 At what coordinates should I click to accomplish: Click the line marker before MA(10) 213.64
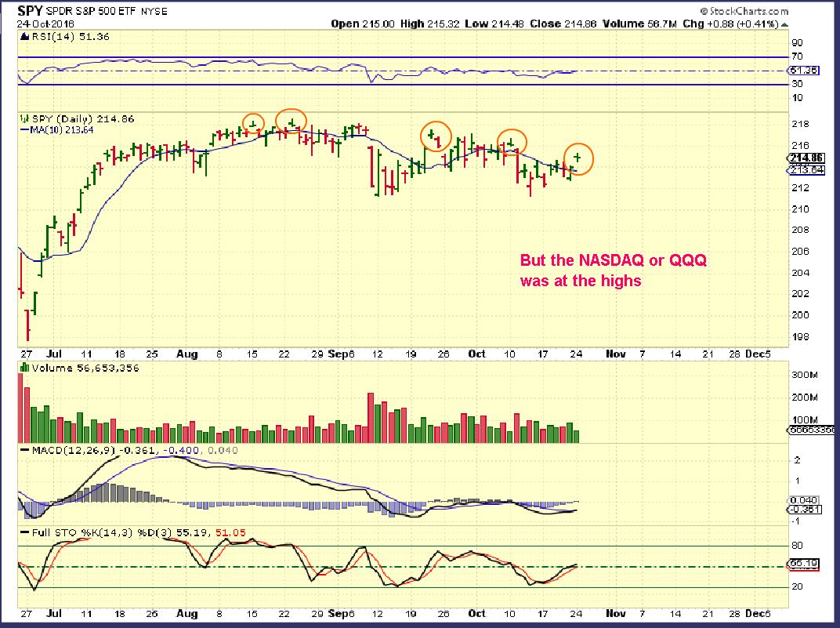point(24,130)
